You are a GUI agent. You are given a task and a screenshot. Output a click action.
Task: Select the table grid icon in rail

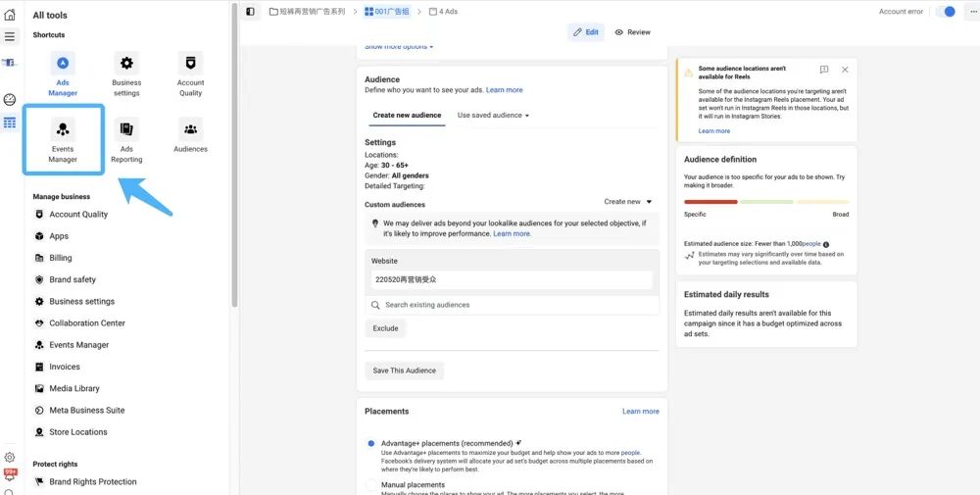pos(10,123)
